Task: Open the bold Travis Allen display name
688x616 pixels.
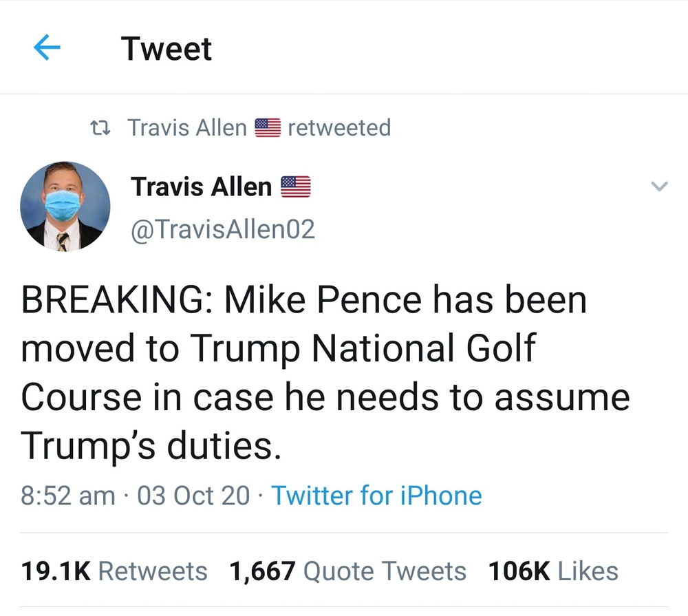Action: (202, 187)
